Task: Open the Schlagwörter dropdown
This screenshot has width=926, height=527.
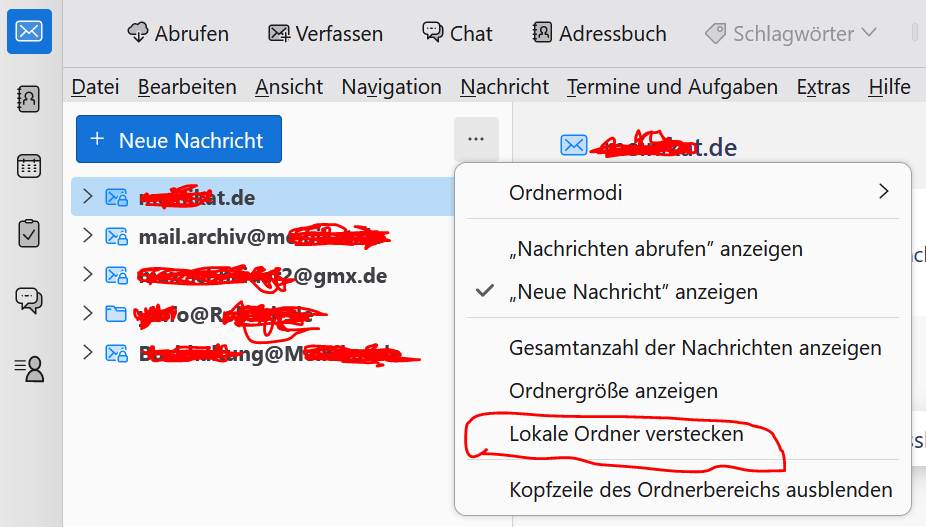Action: [791, 33]
